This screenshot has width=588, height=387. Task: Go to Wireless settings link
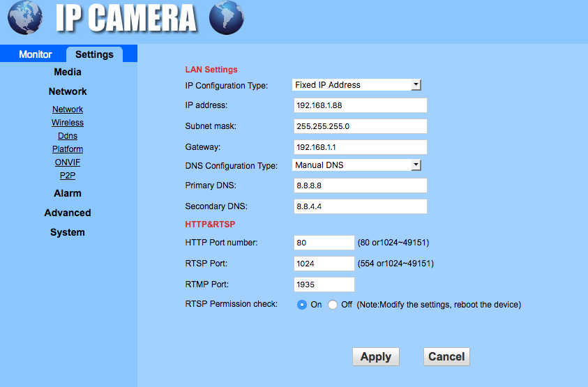68,123
